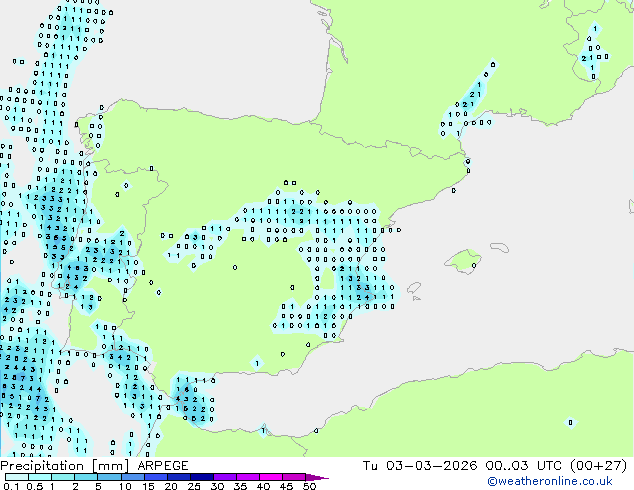Click the 'Precipitation [mm]' title text
The height and width of the screenshot is (490, 634).
pos(65,466)
